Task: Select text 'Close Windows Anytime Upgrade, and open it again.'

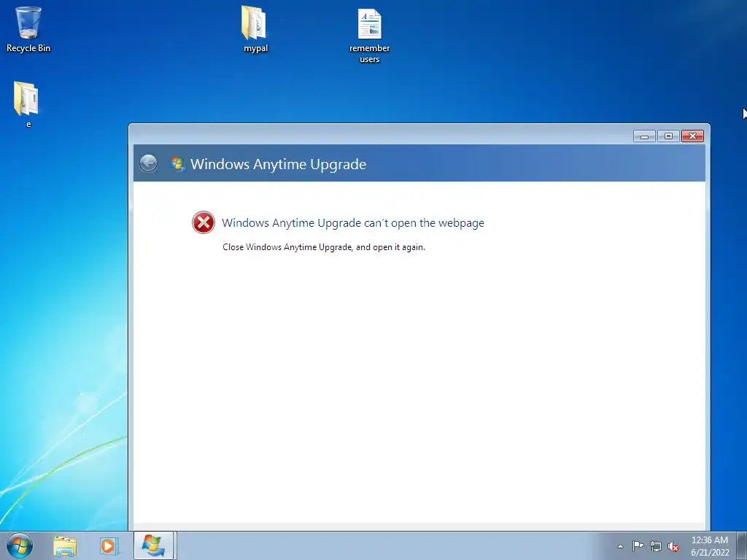Action: [x=324, y=247]
